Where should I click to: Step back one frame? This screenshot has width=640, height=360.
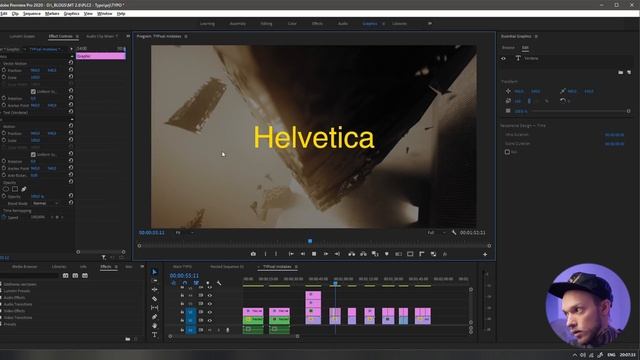click(303, 254)
